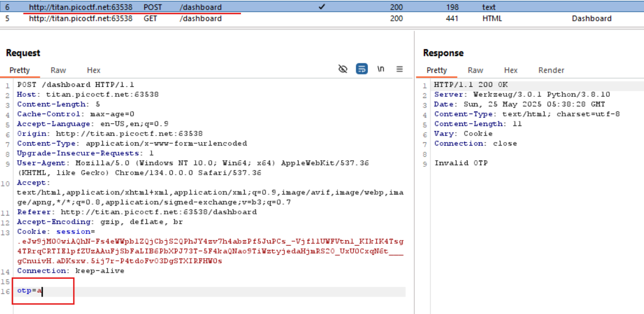The width and height of the screenshot is (644, 314).
Task: Open Hex tab in Response panel
Action: coord(510,70)
